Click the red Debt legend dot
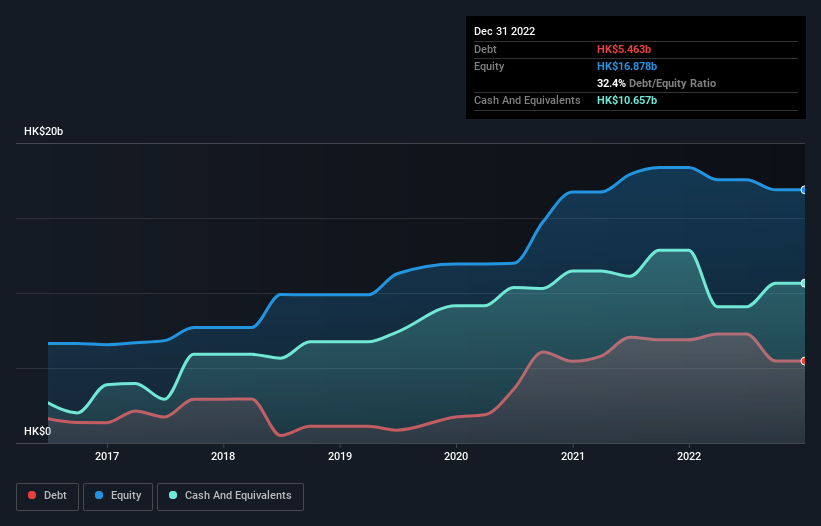 (x=32, y=495)
